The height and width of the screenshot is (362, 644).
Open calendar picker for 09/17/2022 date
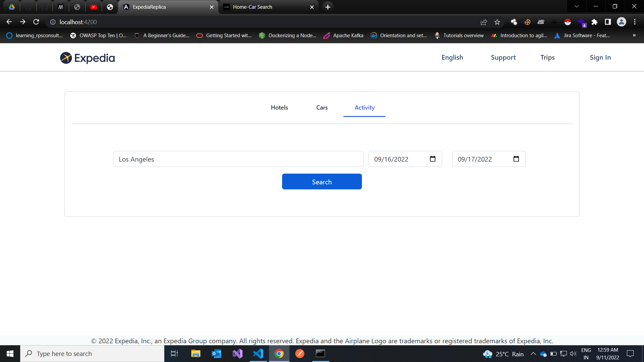click(x=516, y=159)
